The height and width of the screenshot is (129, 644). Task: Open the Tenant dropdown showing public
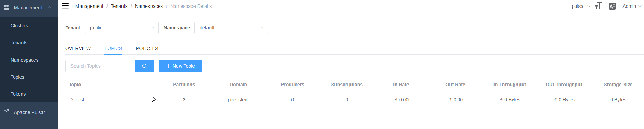[x=121, y=28]
